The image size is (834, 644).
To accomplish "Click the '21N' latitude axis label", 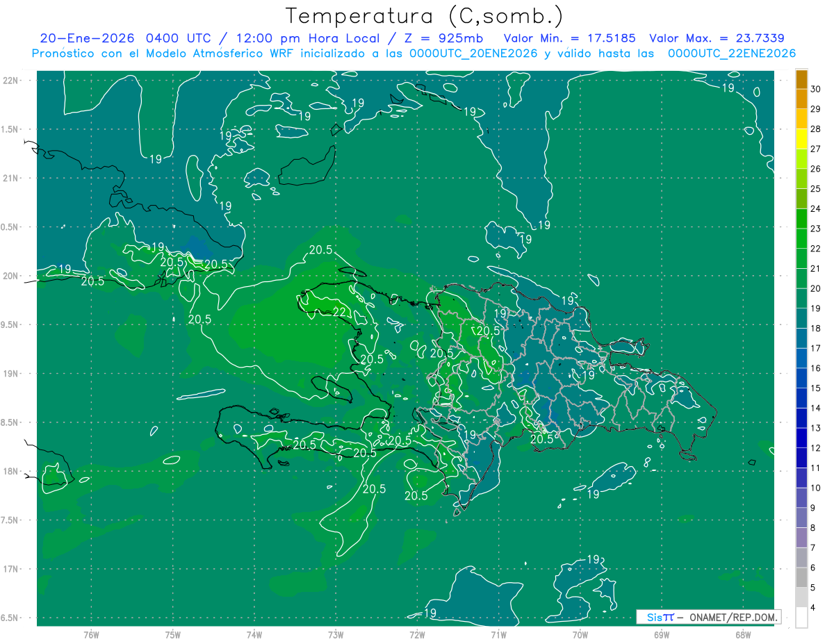I will [10, 178].
